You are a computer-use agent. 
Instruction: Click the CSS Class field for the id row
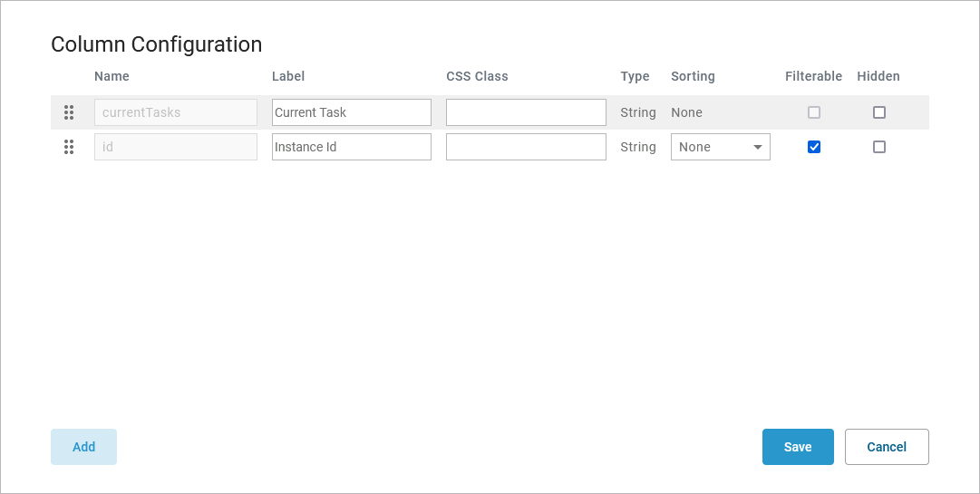(x=526, y=147)
